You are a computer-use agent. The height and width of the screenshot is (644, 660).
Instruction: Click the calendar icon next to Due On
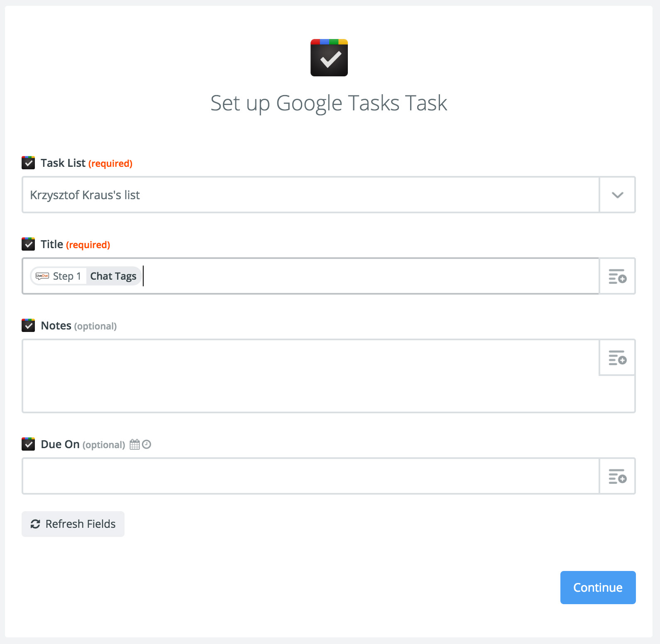pos(134,444)
